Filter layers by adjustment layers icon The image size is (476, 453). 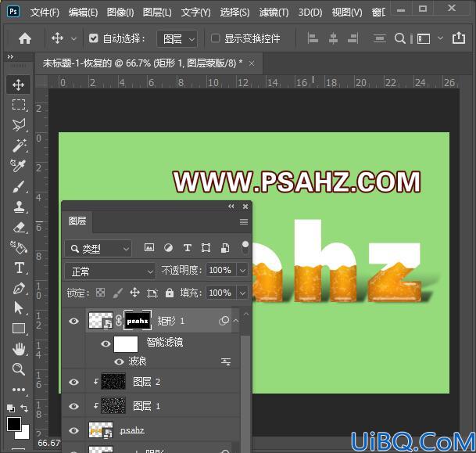tap(169, 248)
